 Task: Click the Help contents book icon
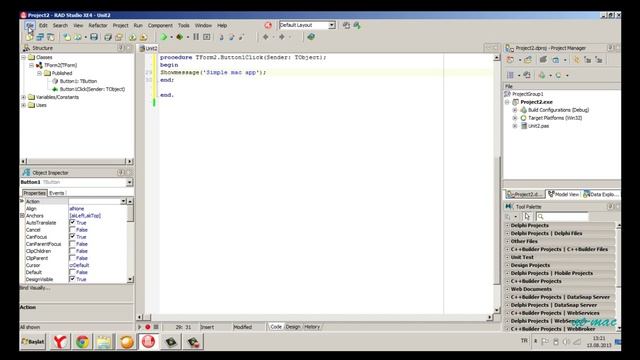pyautogui.click(x=311, y=37)
